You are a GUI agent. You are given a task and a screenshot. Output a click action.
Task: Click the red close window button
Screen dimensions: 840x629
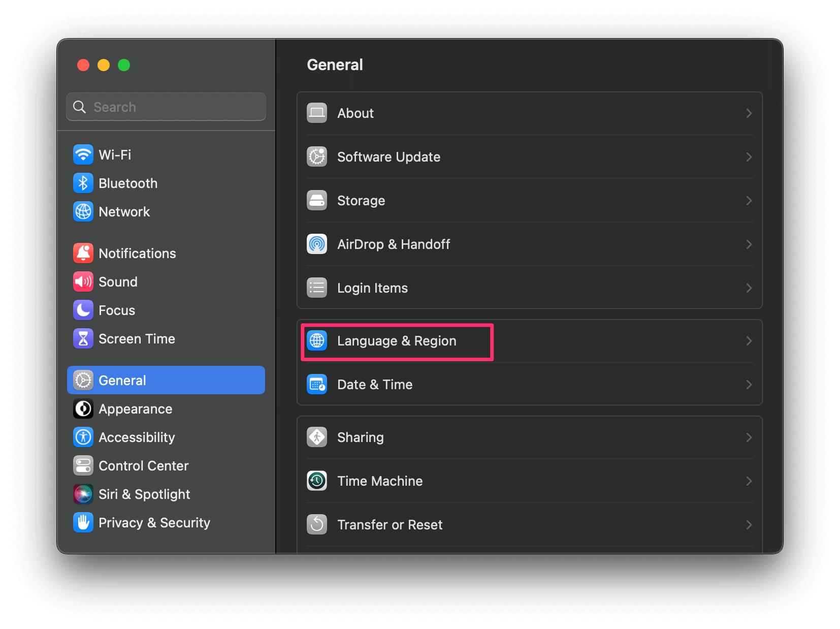(83, 65)
